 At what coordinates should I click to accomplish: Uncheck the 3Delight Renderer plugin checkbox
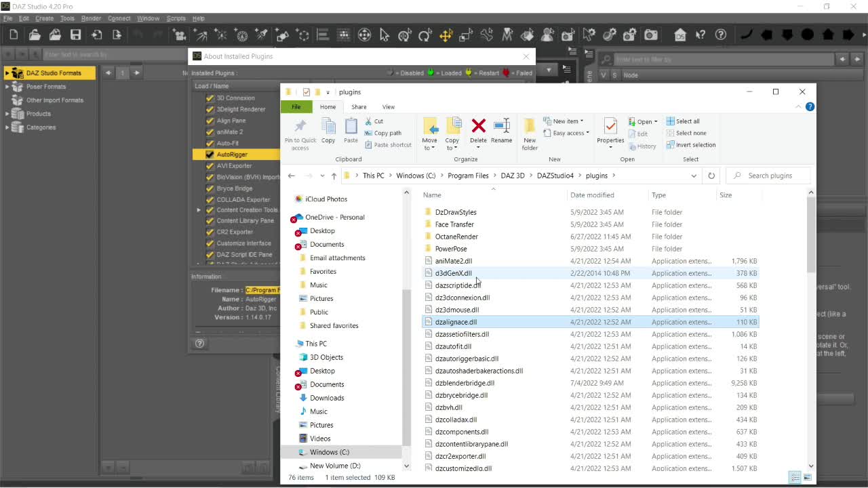(210, 109)
